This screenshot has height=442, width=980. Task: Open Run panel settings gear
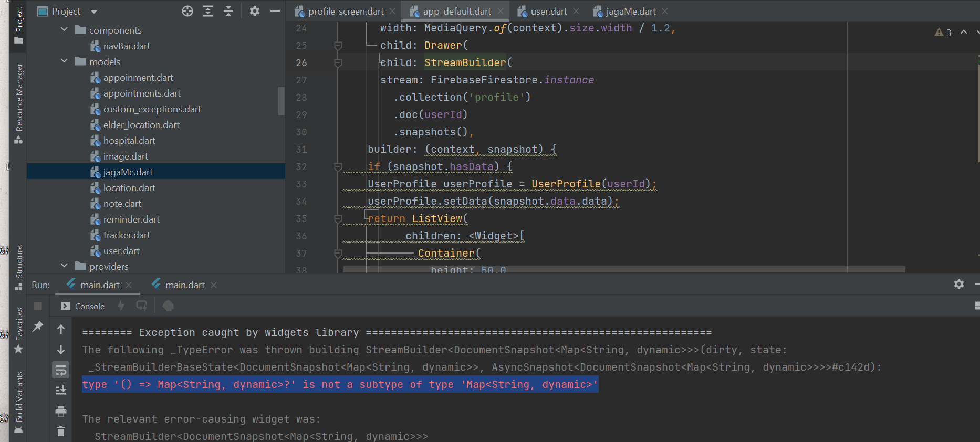tap(959, 284)
